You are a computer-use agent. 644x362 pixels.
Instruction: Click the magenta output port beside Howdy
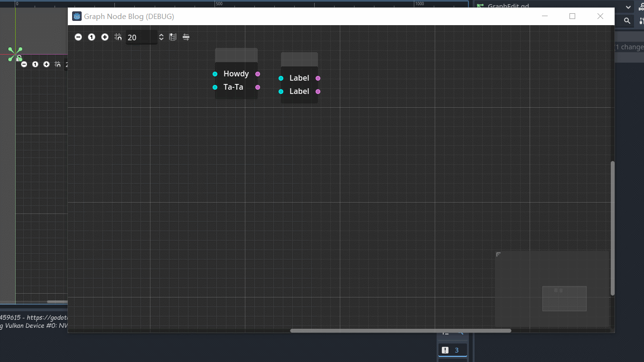tap(258, 74)
